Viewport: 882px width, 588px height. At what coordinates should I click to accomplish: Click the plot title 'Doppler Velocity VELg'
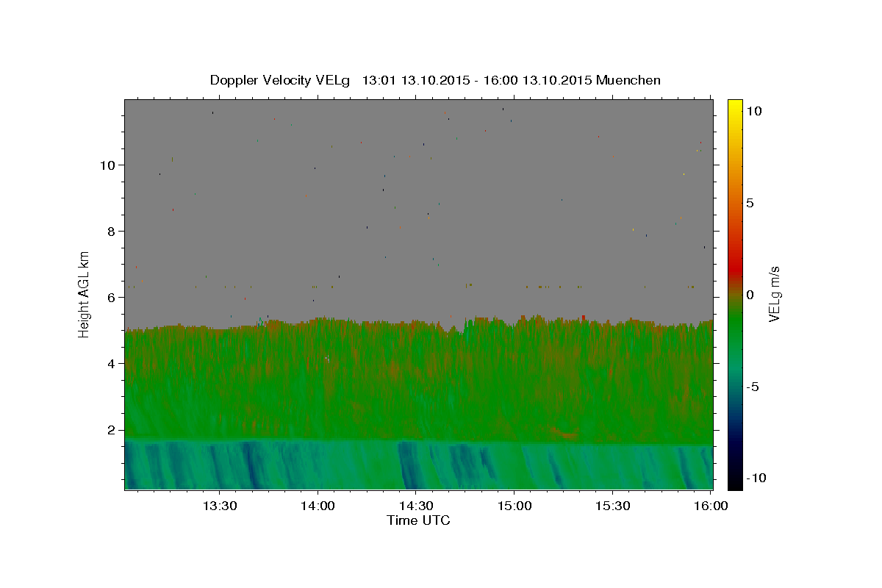tap(282, 80)
